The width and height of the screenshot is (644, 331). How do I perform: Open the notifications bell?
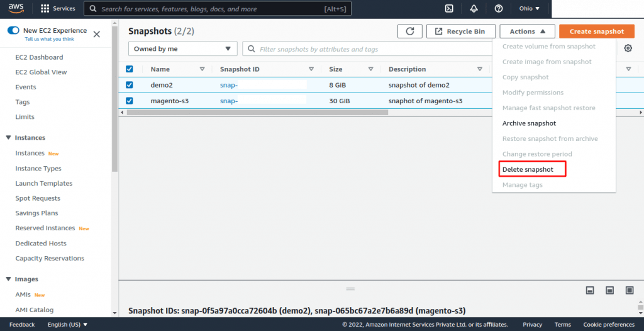point(474,9)
